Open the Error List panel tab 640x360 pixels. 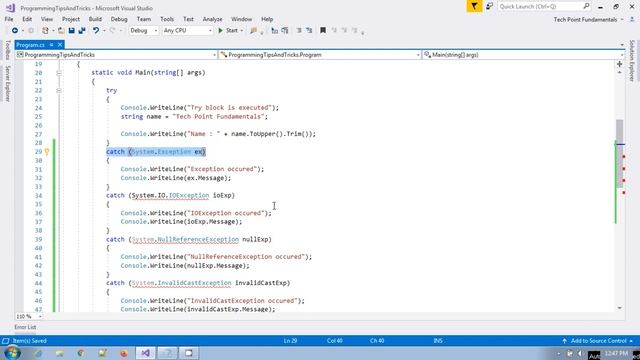(25, 327)
